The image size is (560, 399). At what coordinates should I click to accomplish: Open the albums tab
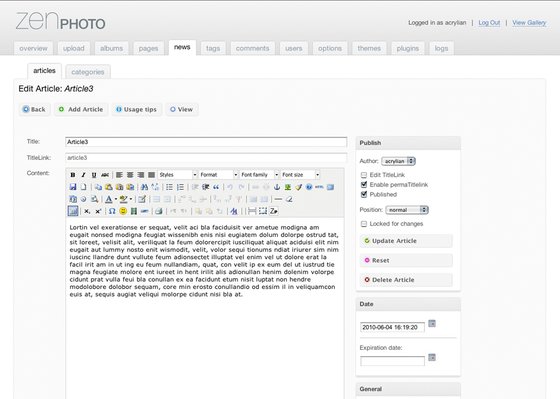tap(111, 48)
